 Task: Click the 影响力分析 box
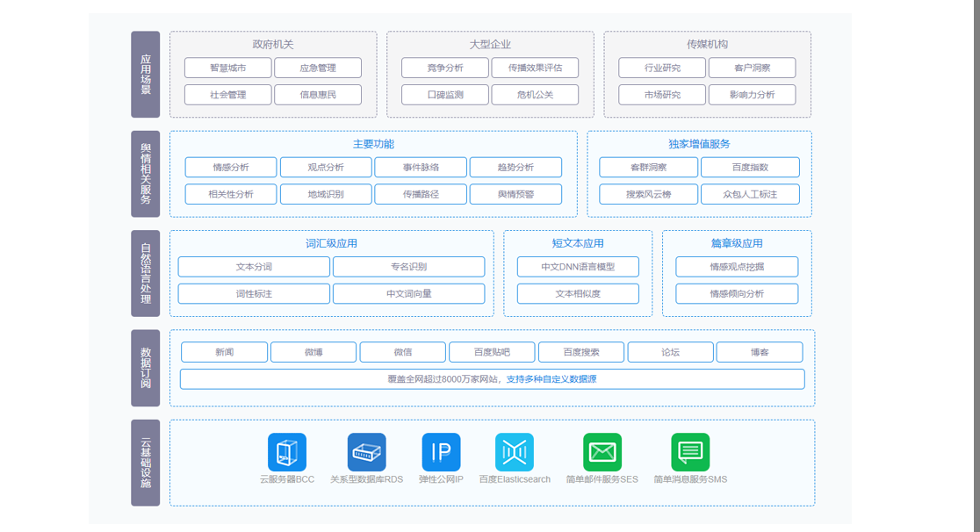753,95
